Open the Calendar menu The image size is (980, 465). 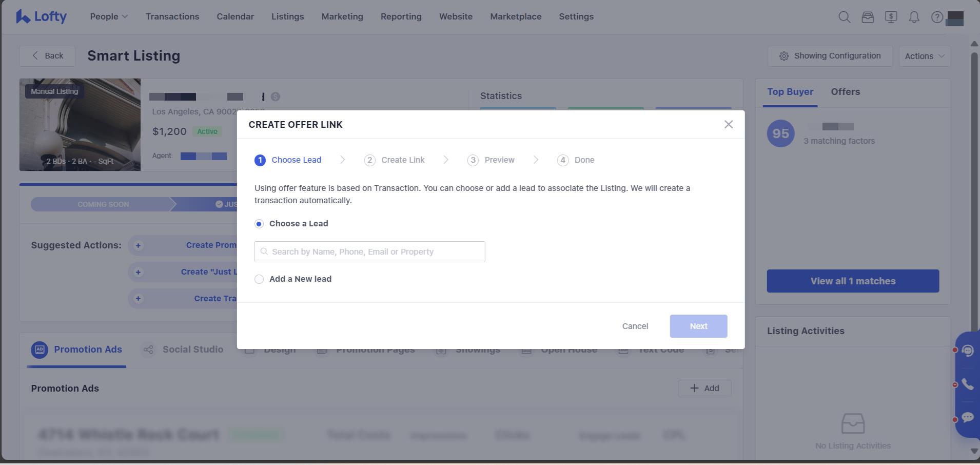click(x=235, y=16)
